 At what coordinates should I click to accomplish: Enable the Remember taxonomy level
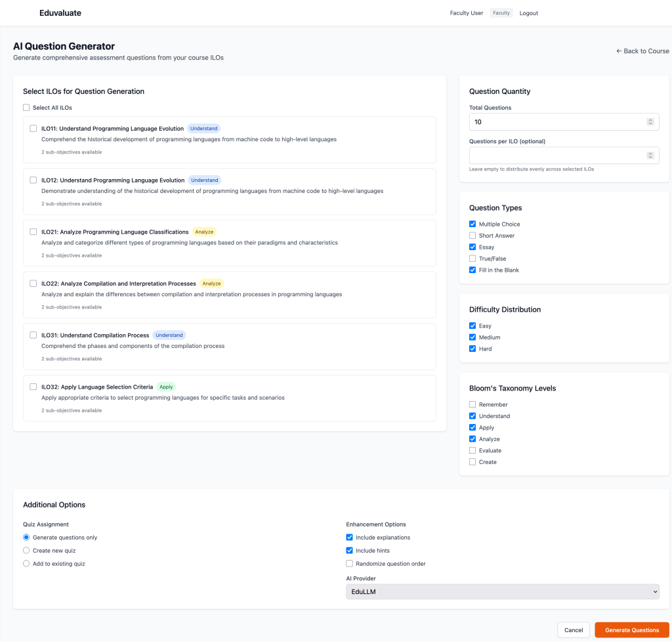click(x=472, y=404)
